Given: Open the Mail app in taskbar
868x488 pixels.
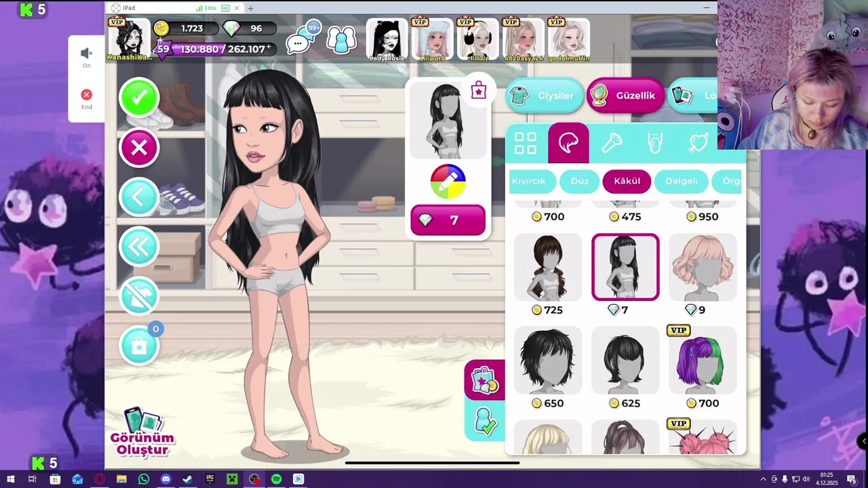Looking at the screenshot, I should [x=77, y=479].
